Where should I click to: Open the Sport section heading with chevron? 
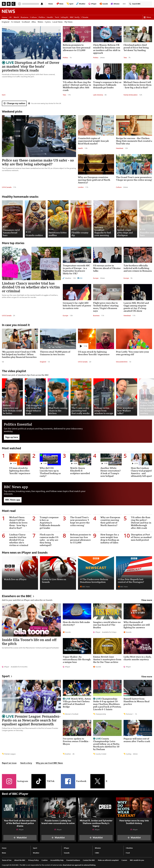point(7,676)
